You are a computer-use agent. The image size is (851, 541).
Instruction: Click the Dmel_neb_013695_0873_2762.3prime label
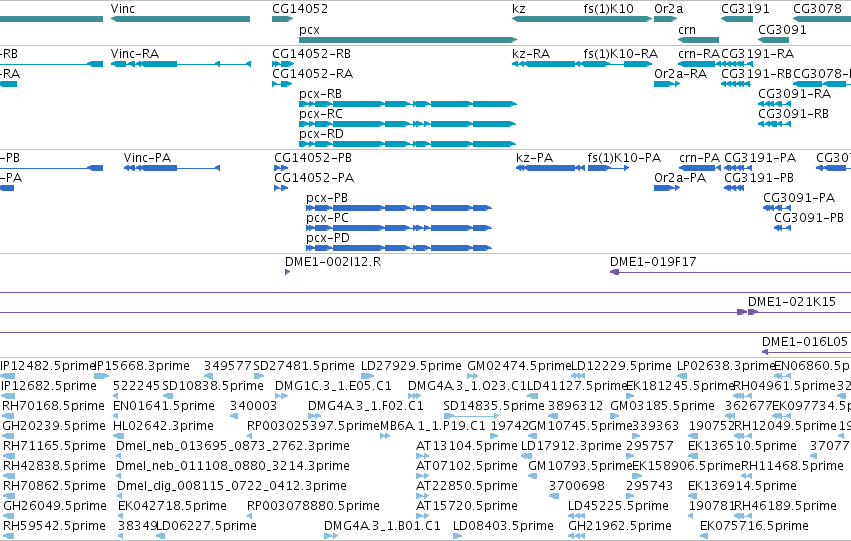(233, 445)
